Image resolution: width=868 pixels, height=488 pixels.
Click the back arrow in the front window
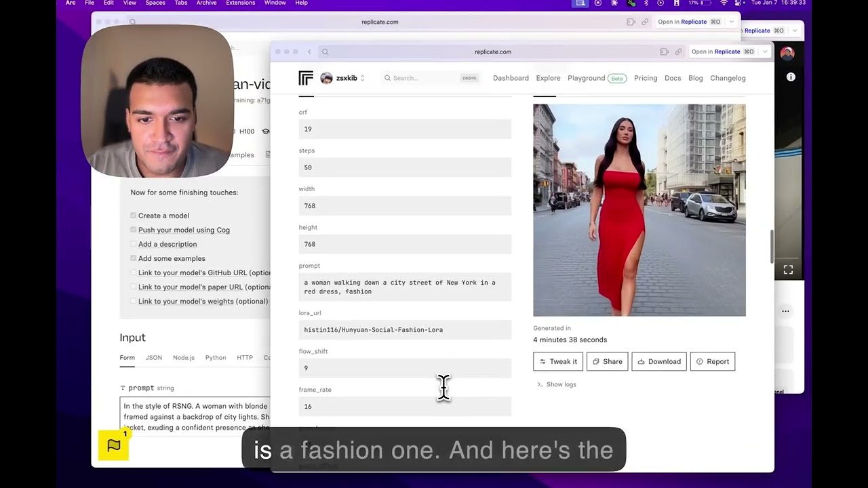[309, 52]
